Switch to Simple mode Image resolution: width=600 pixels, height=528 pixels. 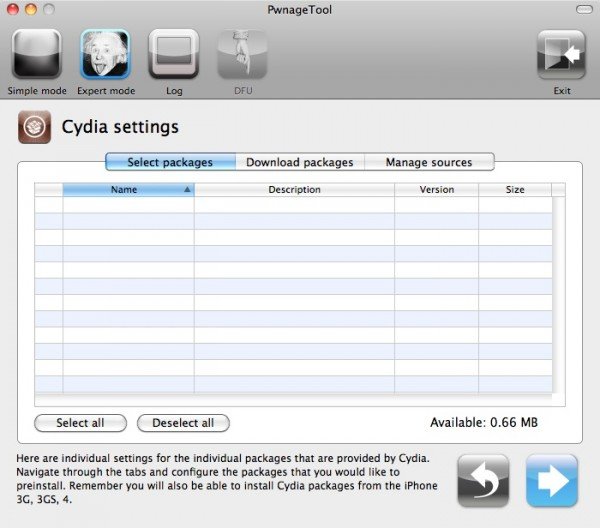36,55
